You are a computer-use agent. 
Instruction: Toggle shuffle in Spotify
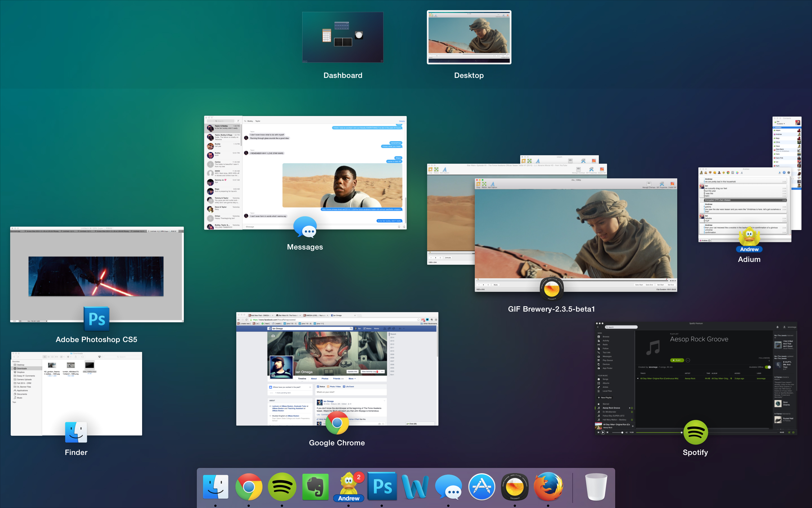(x=789, y=432)
